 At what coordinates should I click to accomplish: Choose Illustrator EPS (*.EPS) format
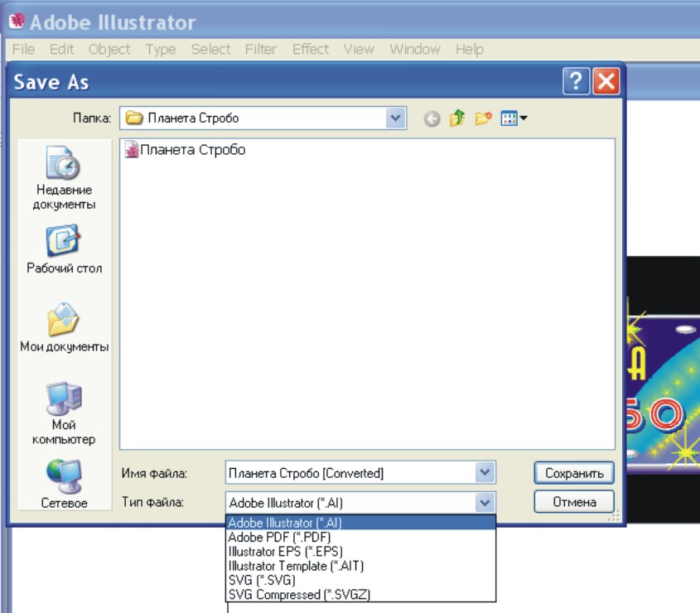click(x=360, y=552)
